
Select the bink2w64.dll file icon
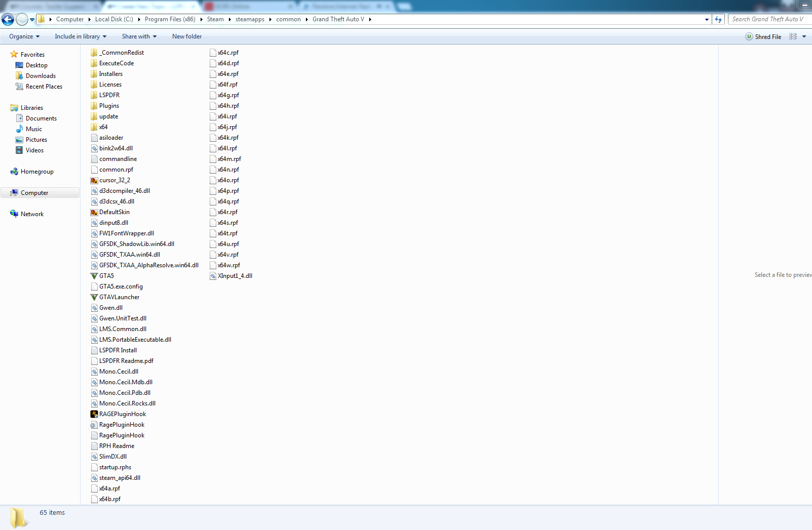(94, 148)
